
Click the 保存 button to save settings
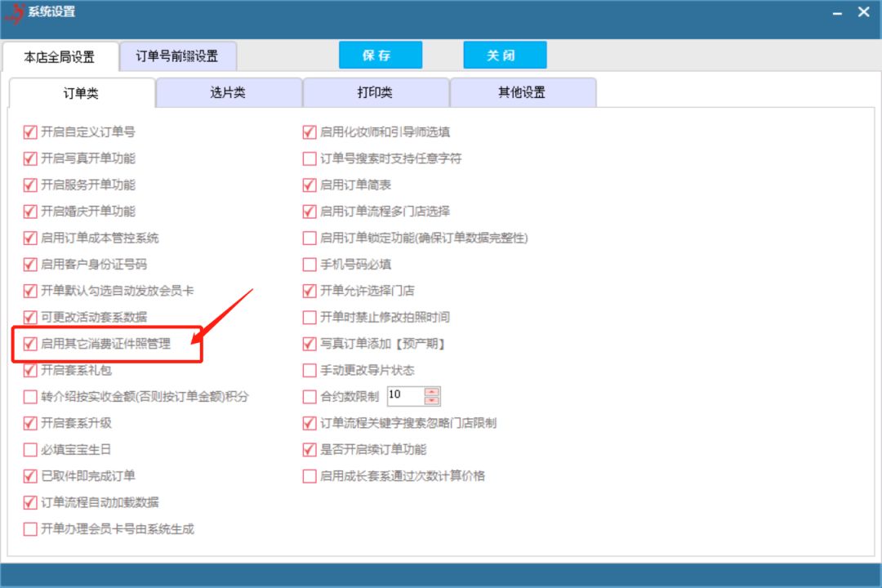click(381, 55)
